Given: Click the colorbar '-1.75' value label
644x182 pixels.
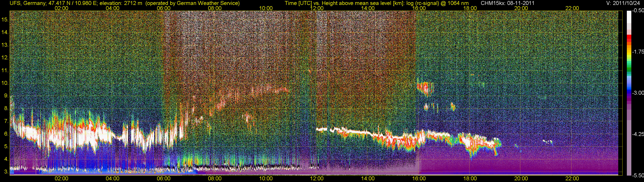Looking at the screenshot, I should tap(638, 52).
